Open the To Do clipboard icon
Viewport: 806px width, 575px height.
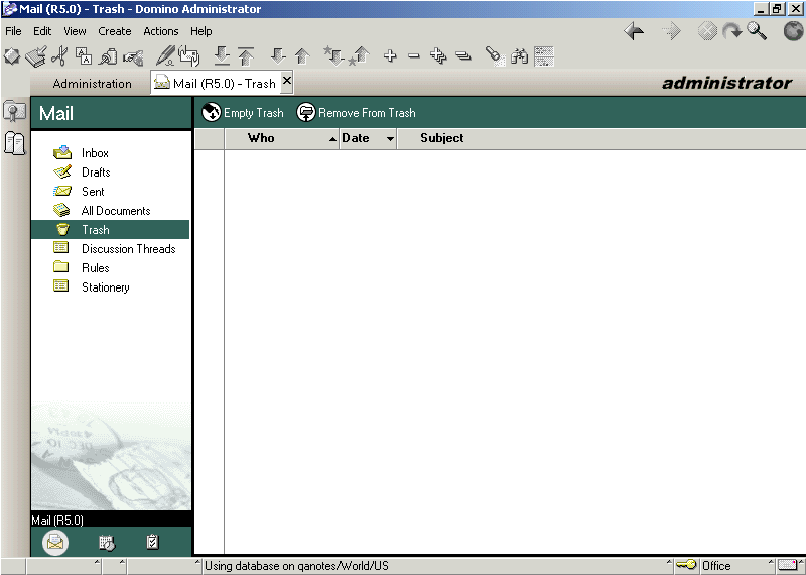(152, 543)
